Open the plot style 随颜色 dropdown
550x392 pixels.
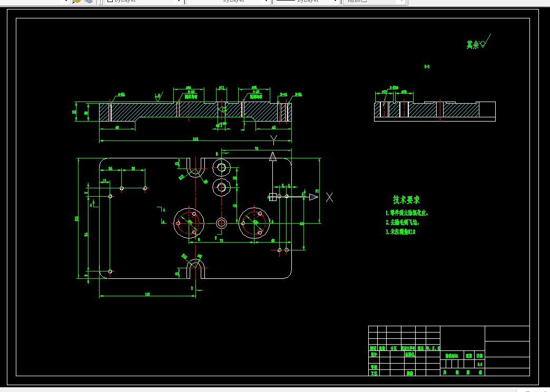pyautogui.click(x=375, y=2)
